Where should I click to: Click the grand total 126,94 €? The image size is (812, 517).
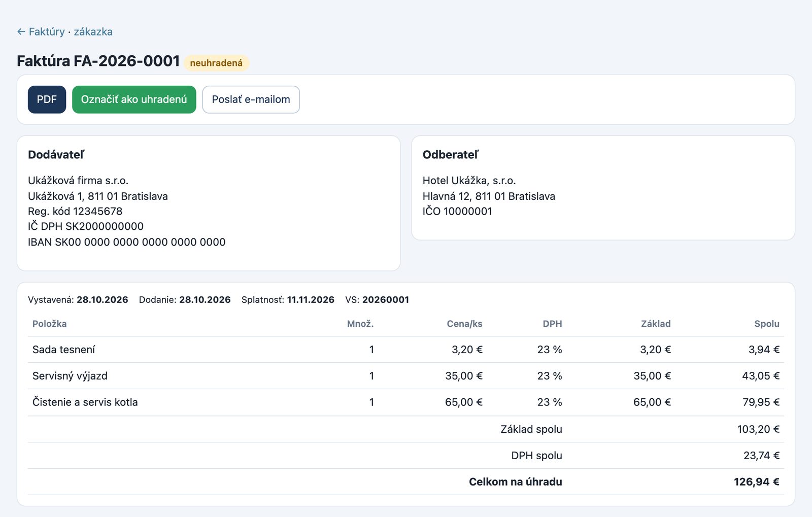[x=757, y=482]
